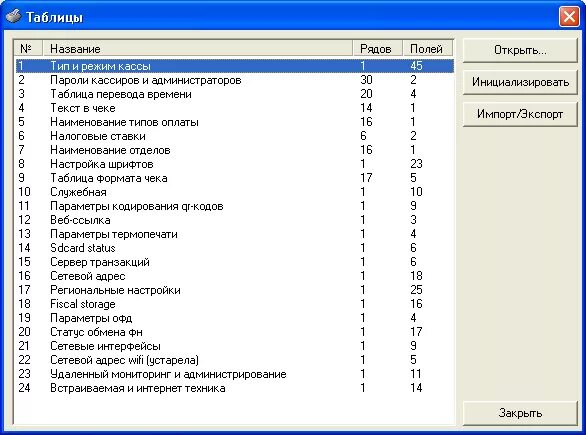Click the Закрыть button
The width and height of the screenshot is (586, 435).
pos(520,413)
